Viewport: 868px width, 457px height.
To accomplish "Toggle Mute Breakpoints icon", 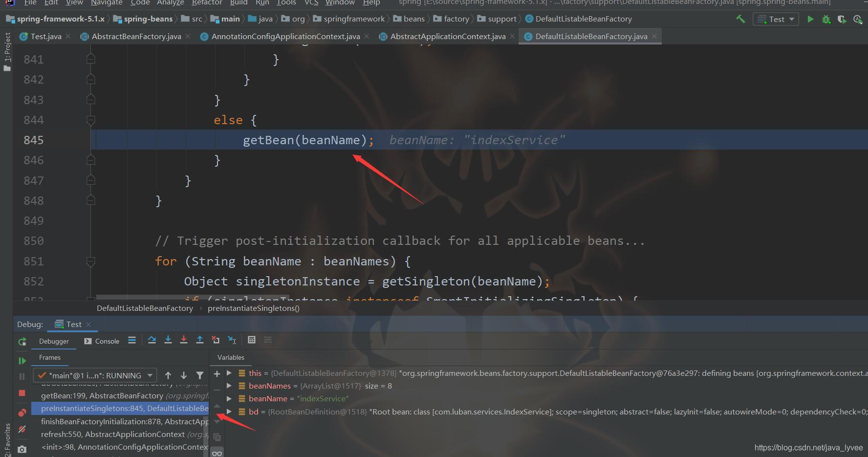I will click(22, 429).
